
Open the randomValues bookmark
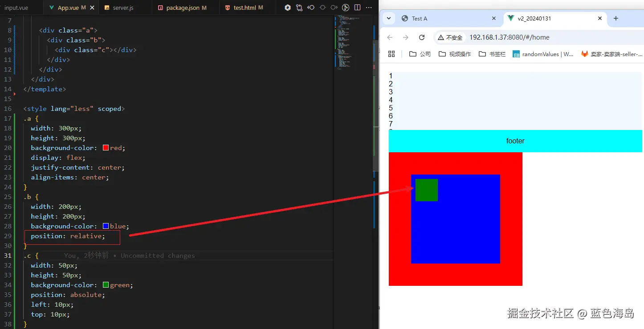pyautogui.click(x=543, y=54)
